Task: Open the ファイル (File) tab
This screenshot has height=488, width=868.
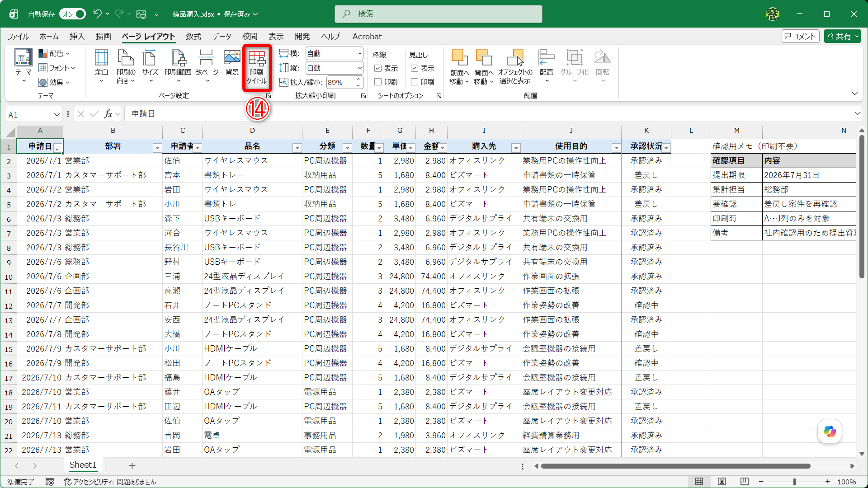Action: pos(18,37)
